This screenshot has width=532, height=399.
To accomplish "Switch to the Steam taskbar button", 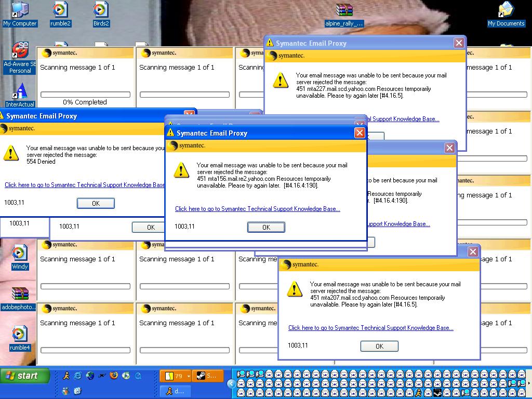I will tap(208, 376).
